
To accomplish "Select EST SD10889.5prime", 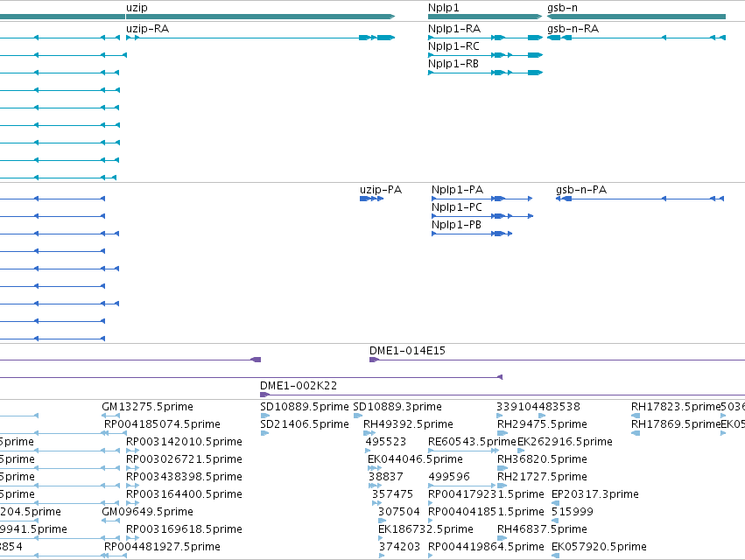I will pyautogui.click(x=304, y=407).
